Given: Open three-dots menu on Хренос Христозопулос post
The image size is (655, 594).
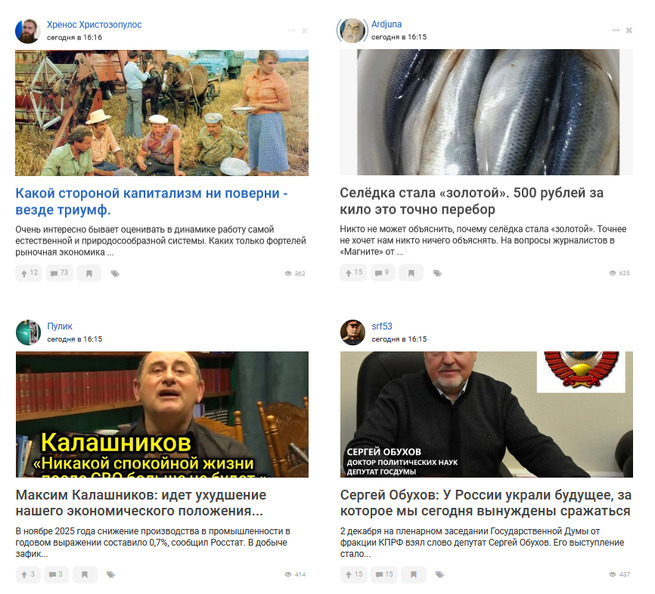Looking at the screenshot, I should pyautogui.click(x=292, y=30).
